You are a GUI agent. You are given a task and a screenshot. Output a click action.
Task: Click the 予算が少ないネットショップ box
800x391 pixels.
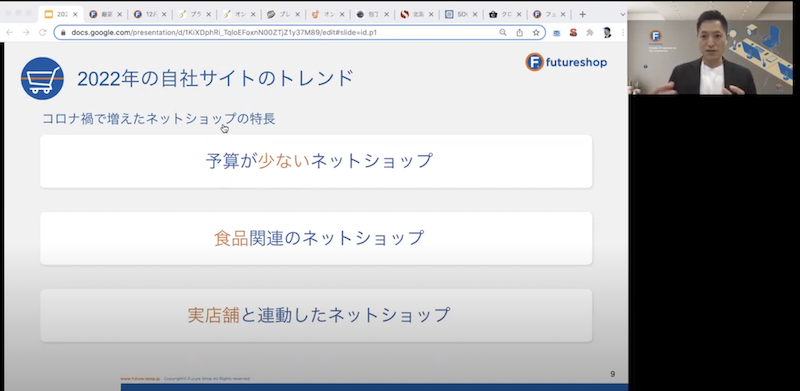tap(316, 161)
